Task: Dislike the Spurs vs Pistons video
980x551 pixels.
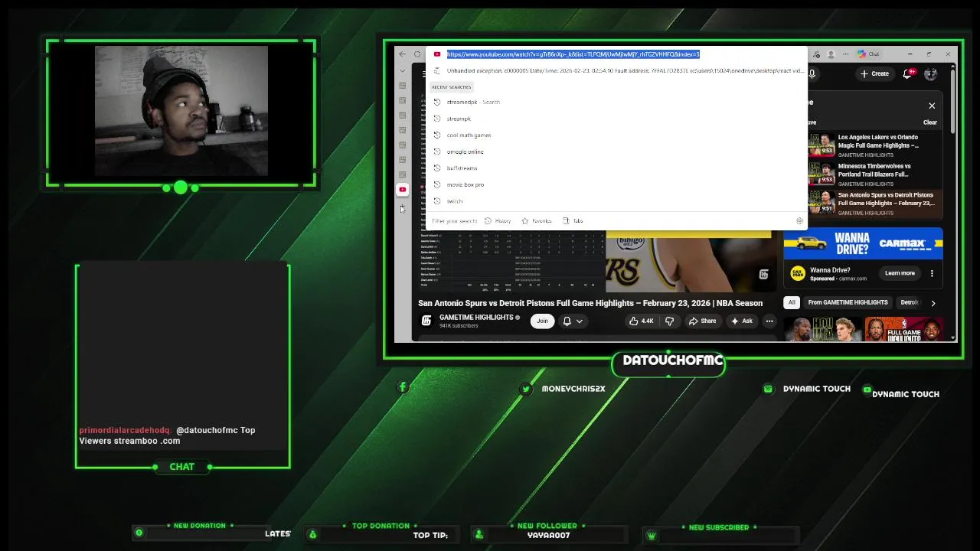Action: (x=670, y=321)
